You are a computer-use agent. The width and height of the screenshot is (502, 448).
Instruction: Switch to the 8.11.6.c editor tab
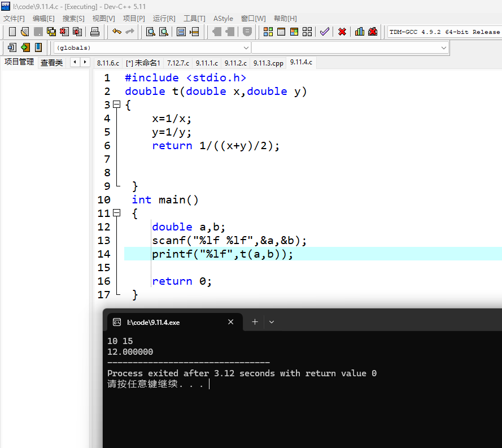[108, 63]
